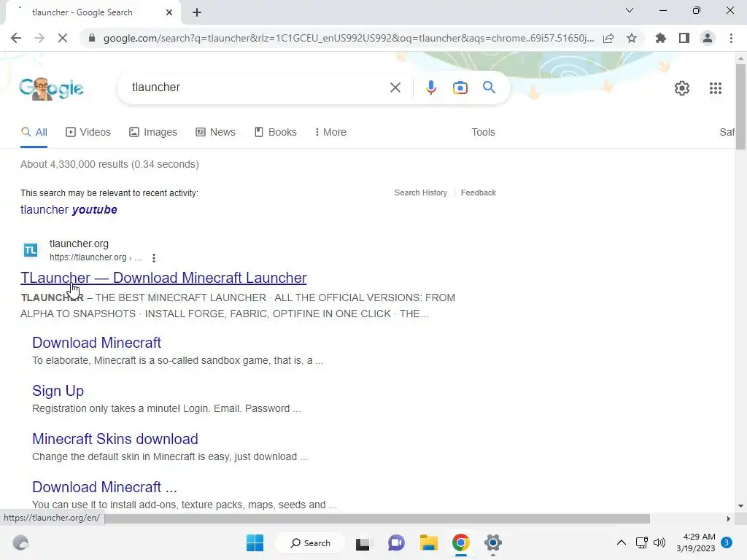Toggle Chrome side panel
The height and width of the screenshot is (560, 747).
(x=684, y=38)
